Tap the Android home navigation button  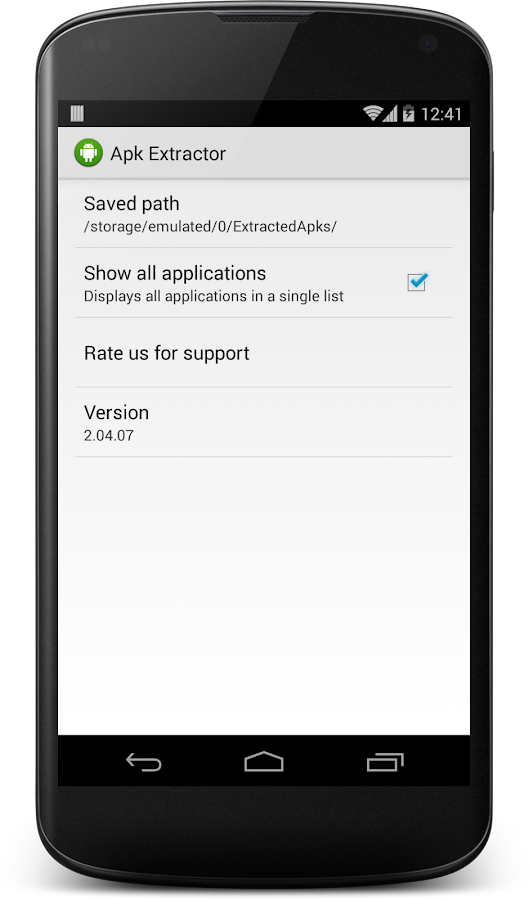pos(264,761)
